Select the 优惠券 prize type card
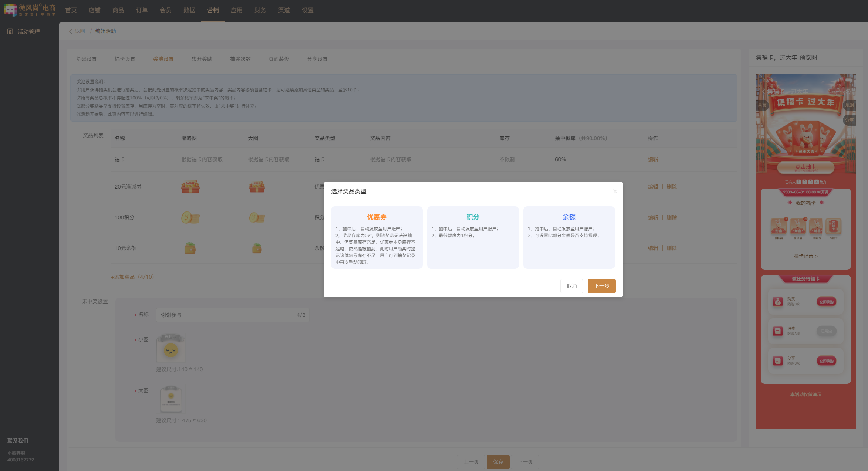 pos(376,237)
